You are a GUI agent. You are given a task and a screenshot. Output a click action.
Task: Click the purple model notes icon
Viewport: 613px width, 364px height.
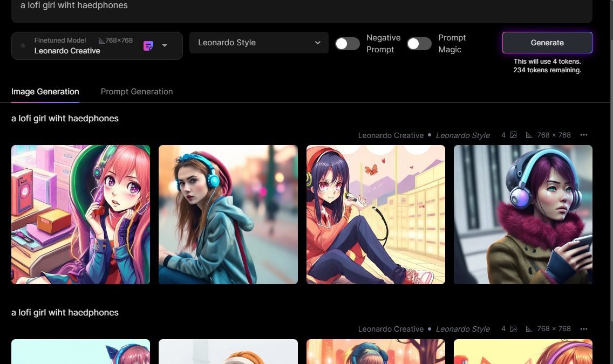pos(148,46)
